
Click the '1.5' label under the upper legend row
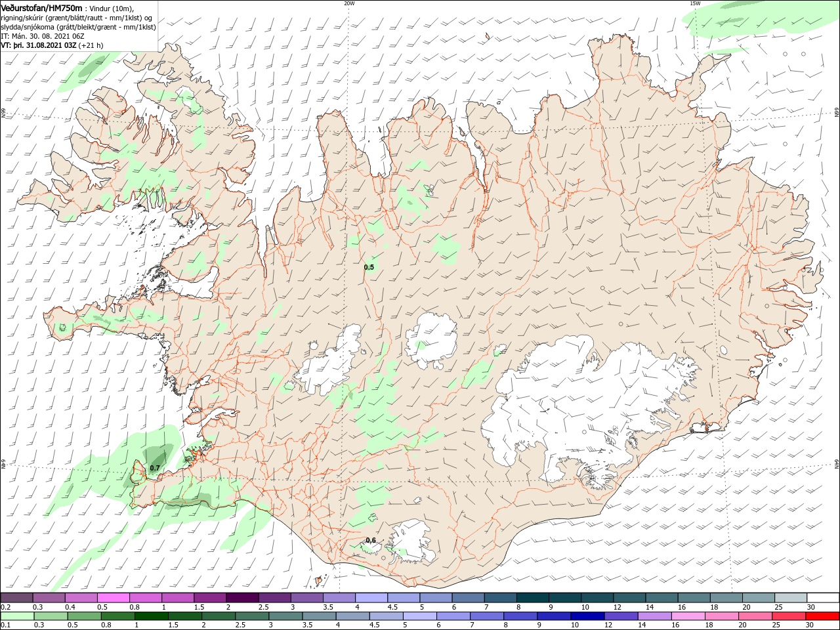click(x=199, y=607)
